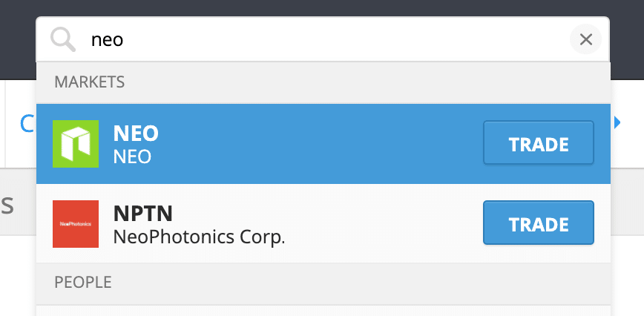This screenshot has width=644, height=316.
Task: Click the red NeoPhotonics logo
Action: click(x=76, y=224)
